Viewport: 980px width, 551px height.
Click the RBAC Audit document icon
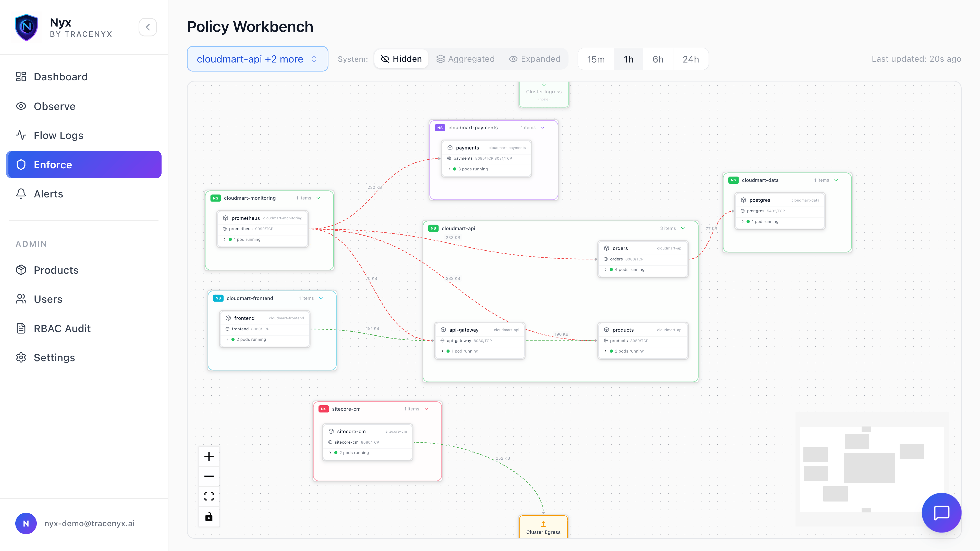coord(21,329)
